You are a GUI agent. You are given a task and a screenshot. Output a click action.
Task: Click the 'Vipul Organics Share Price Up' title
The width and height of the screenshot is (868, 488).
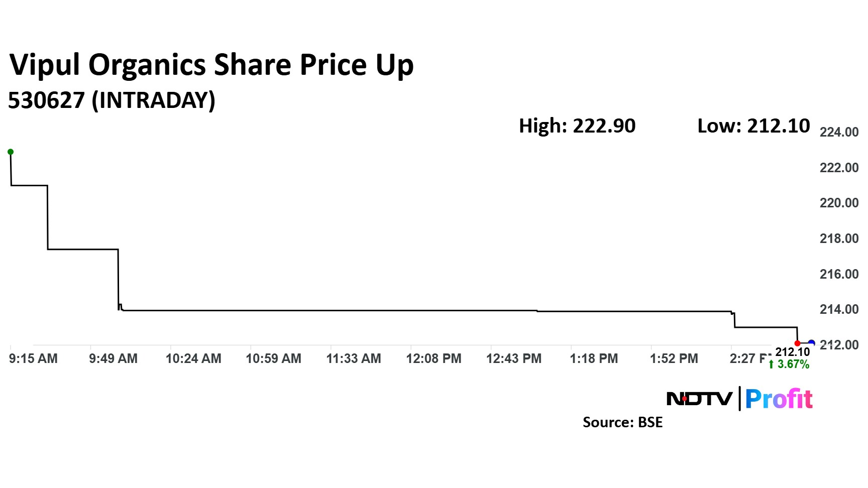[x=211, y=65]
